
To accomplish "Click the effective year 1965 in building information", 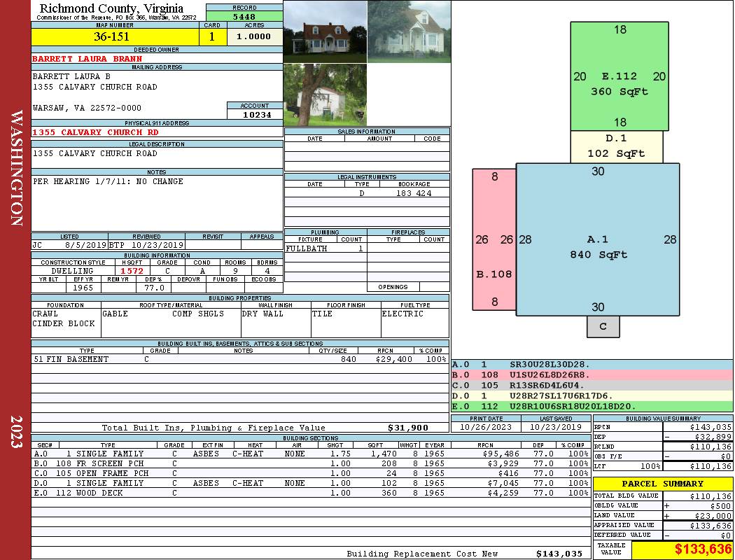I will (83, 288).
